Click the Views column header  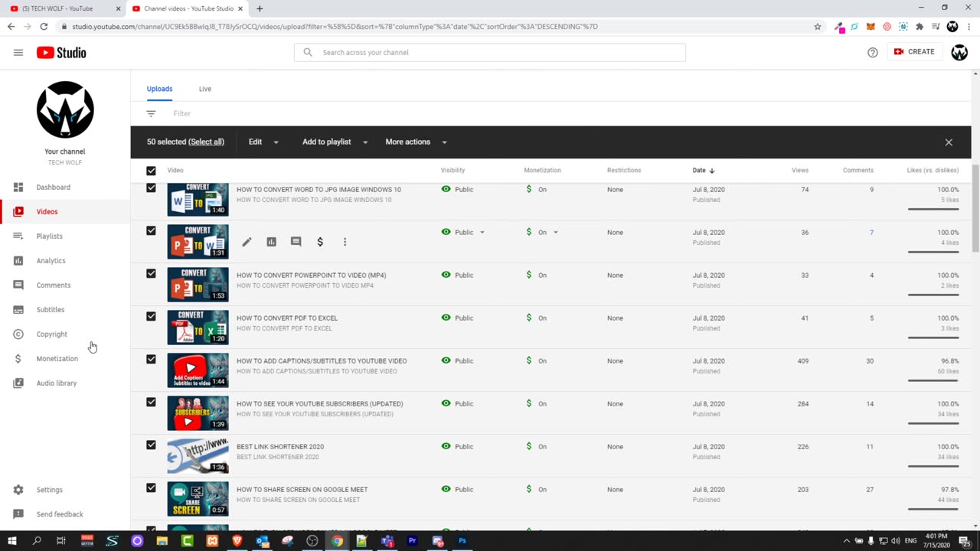(800, 170)
